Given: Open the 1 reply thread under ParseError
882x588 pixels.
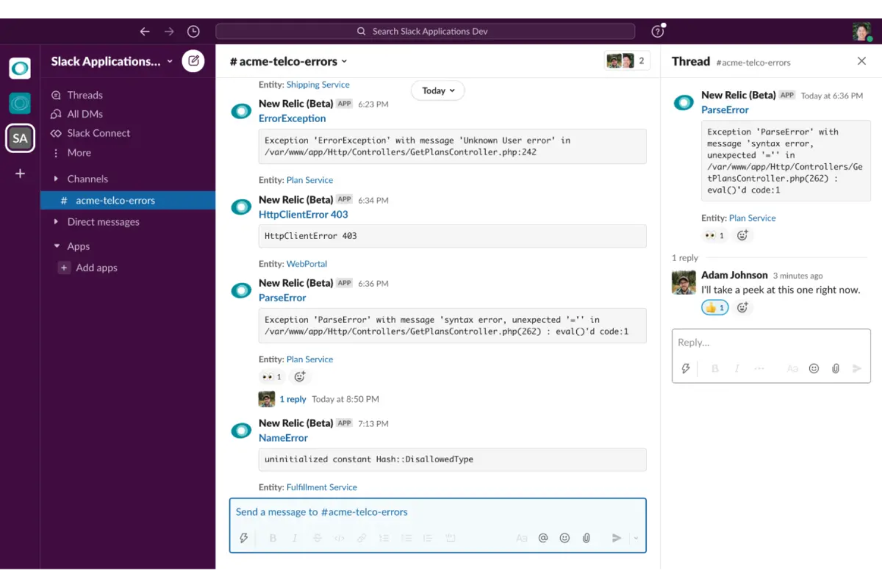Looking at the screenshot, I should pyautogui.click(x=293, y=399).
